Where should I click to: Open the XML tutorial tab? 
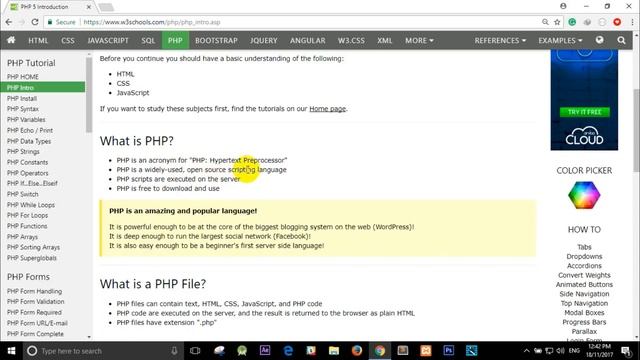click(384, 40)
